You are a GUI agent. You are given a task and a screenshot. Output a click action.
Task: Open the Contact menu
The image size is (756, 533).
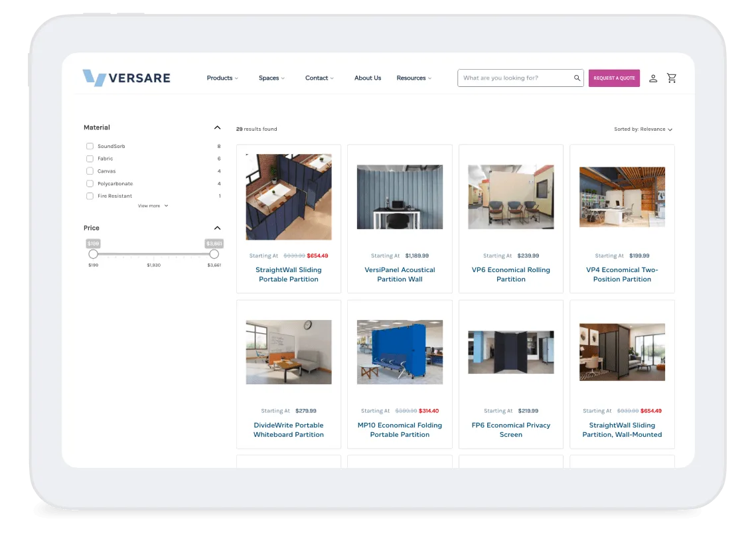[x=319, y=78]
